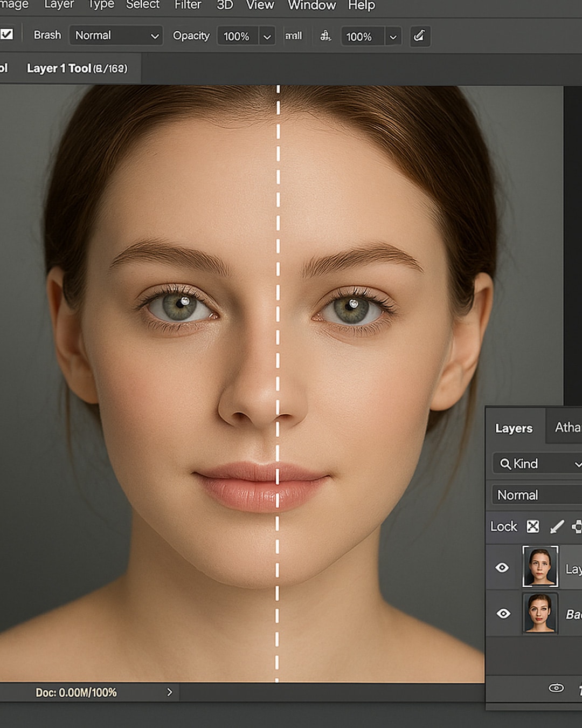
Task: Select the 'Layer 1 Tool' document tab
Action: 77,68
